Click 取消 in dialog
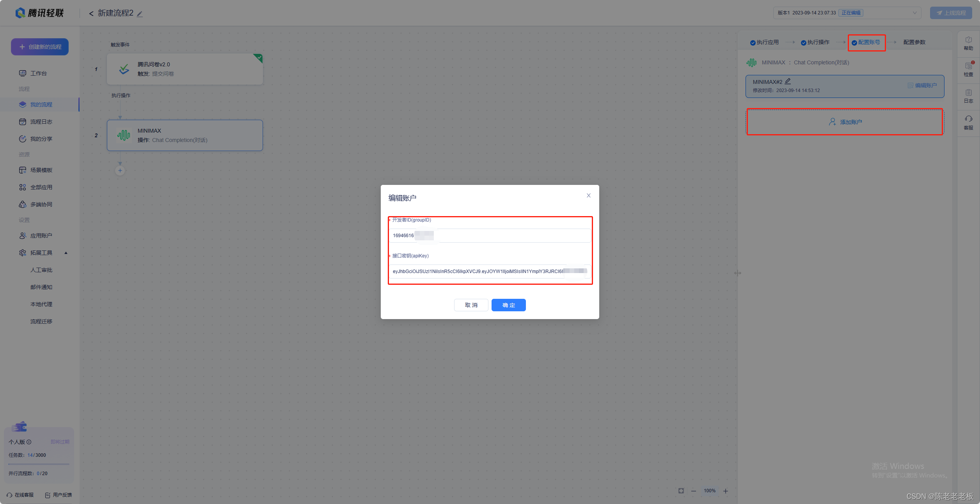This screenshot has height=504, width=980. [471, 305]
